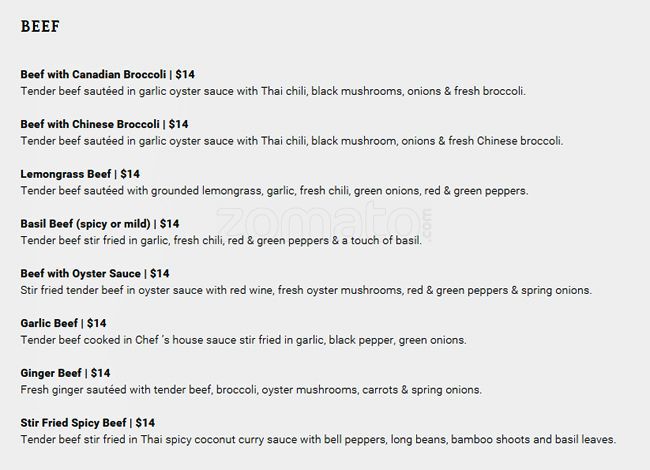Select the Beef with Canadian Broccoli title
The height and width of the screenshot is (470, 650).
point(93,75)
